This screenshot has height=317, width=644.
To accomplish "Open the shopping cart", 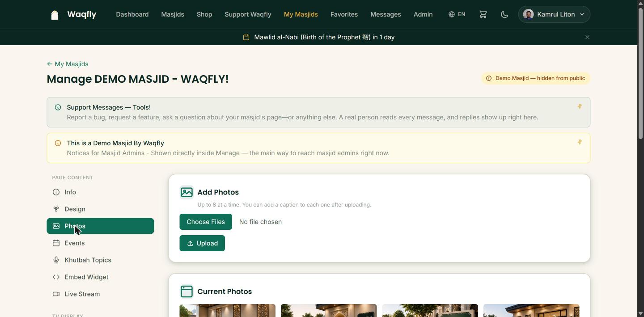I will click(483, 14).
